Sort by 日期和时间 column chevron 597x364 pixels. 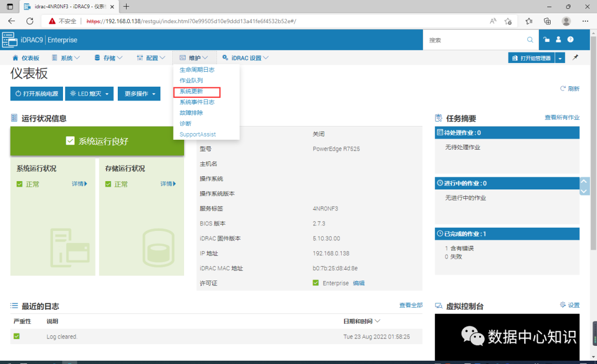pyautogui.click(x=378, y=320)
